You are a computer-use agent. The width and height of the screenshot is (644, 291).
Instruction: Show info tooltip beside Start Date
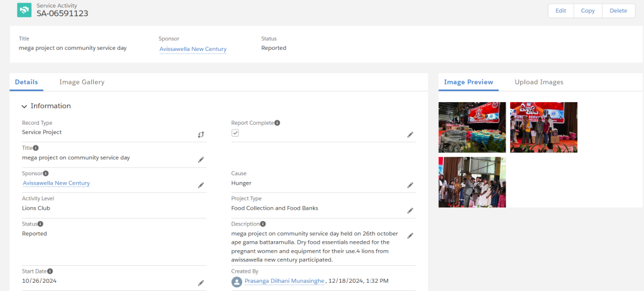pos(50,271)
